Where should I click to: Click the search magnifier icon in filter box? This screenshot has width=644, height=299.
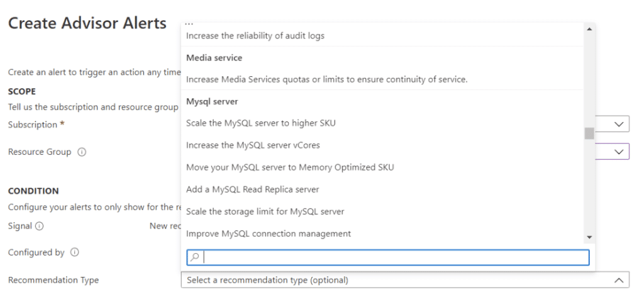[195, 257]
